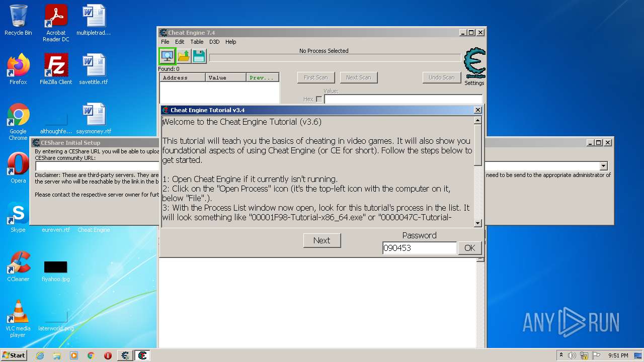Open the Start menu
Viewport: 644px width, 362px height.
14,355
